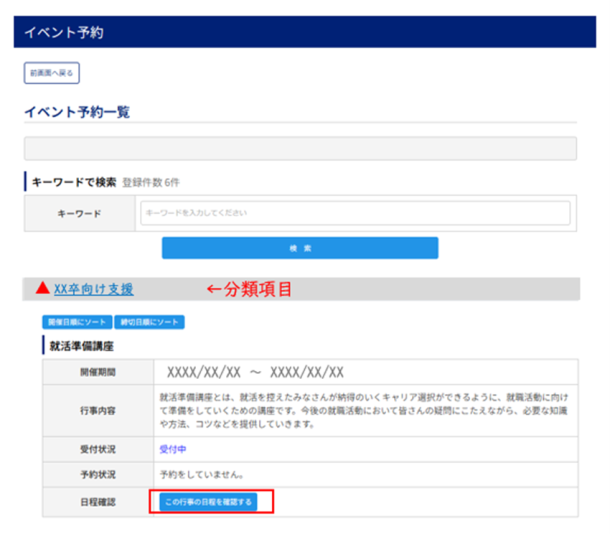Click the red ←分類項目 annotation text

250,289
